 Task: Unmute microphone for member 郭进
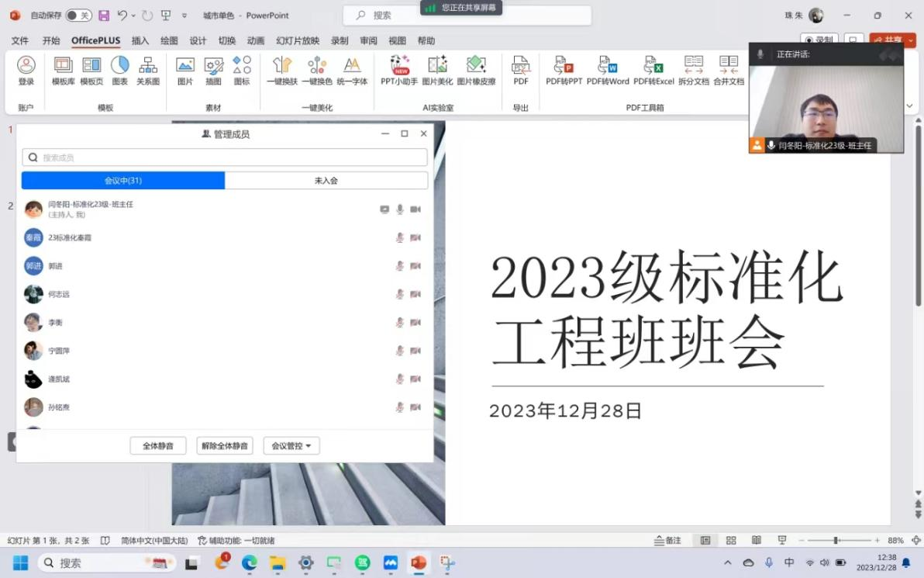point(400,266)
